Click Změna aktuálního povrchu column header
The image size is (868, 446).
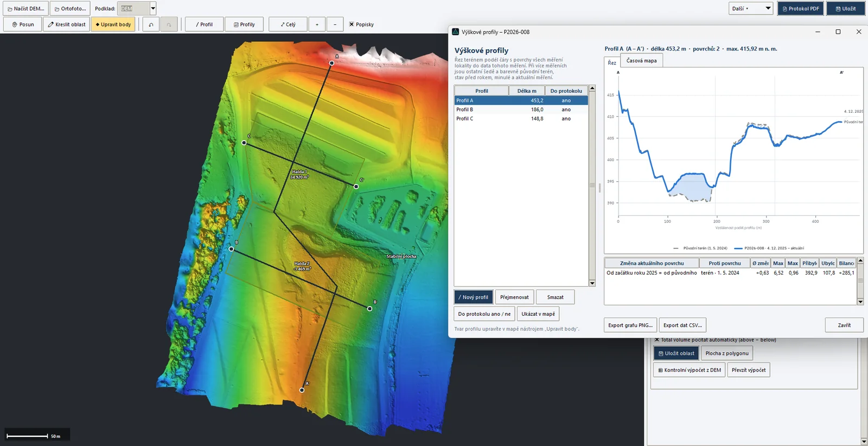(652, 263)
